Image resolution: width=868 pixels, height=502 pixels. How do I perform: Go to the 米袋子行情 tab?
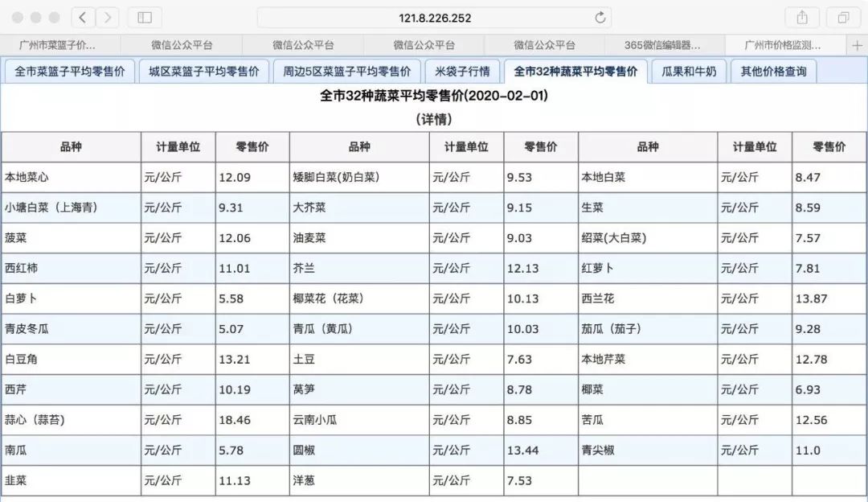462,72
